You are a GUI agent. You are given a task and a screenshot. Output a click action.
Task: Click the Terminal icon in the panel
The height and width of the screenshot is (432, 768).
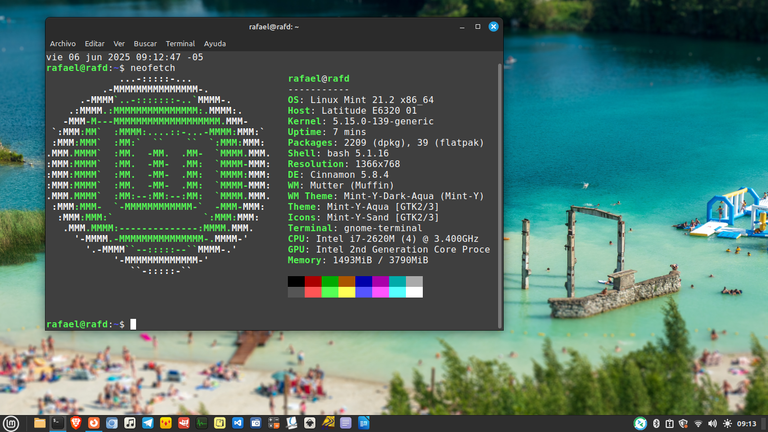pos(58,423)
